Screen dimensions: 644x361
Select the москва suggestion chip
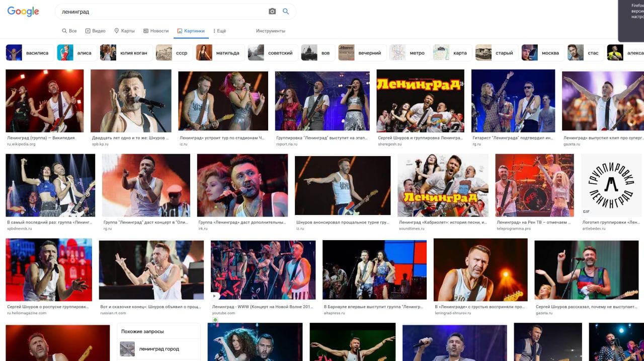pyautogui.click(x=542, y=53)
